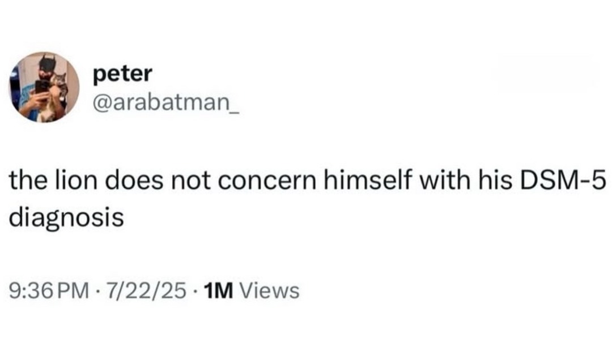
Task: Click the cat in the profile photo
Action: 57,91
